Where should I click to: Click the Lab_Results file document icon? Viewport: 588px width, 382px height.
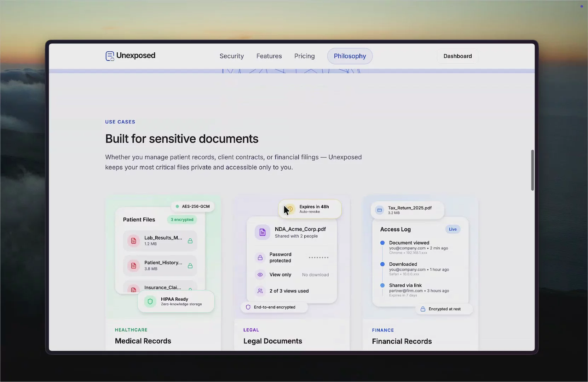coord(134,241)
